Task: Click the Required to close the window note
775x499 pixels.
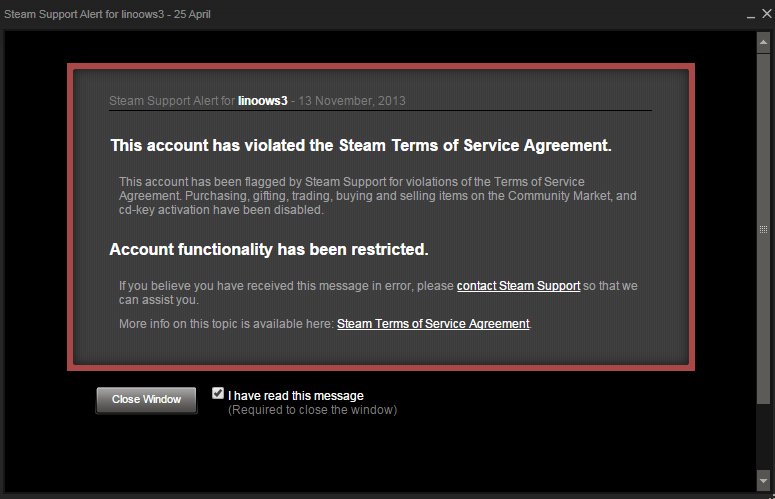Action: (x=312, y=410)
